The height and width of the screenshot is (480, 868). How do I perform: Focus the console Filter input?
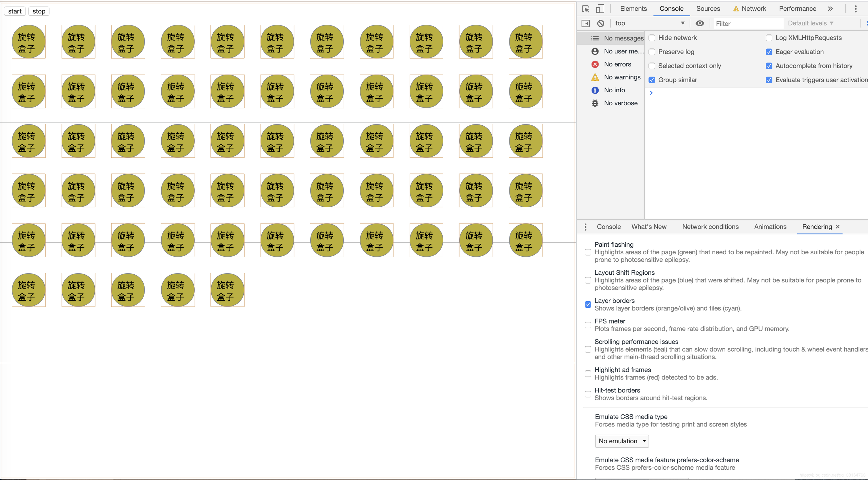[x=748, y=24]
